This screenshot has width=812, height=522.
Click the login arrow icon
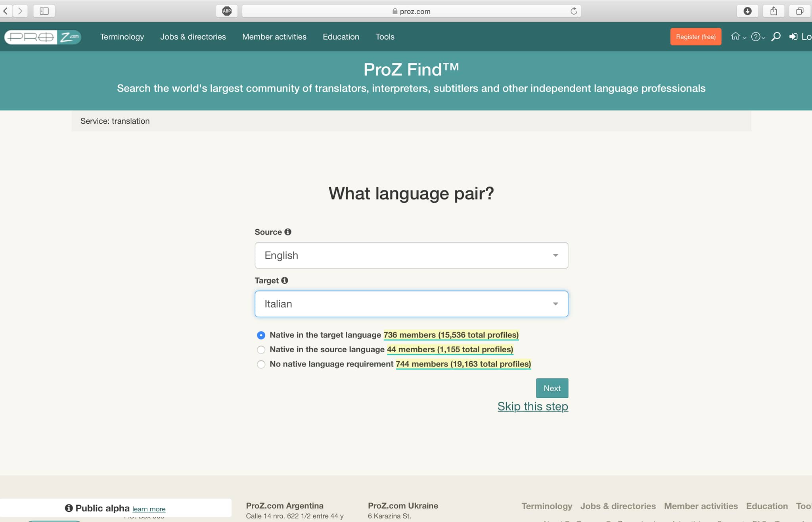pos(793,36)
